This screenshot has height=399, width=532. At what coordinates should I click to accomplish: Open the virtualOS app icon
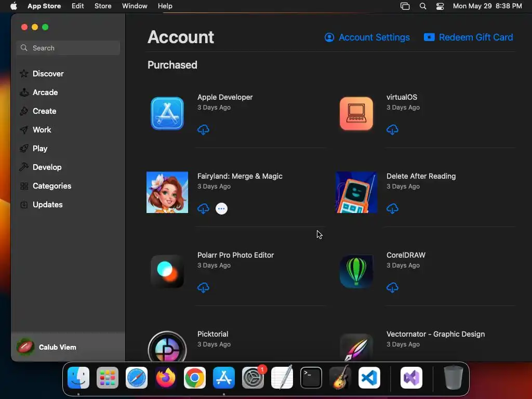pyautogui.click(x=356, y=113)
